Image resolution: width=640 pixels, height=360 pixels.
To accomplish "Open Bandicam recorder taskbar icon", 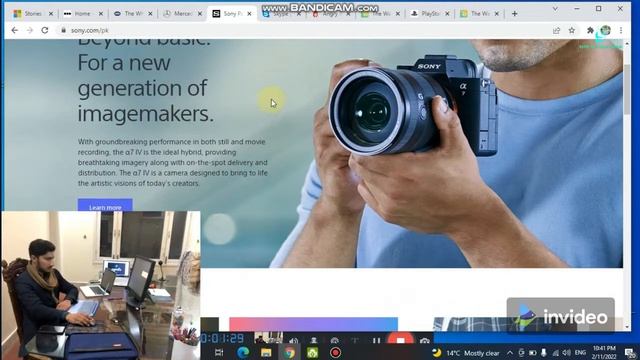I will (x=336, y=352).
